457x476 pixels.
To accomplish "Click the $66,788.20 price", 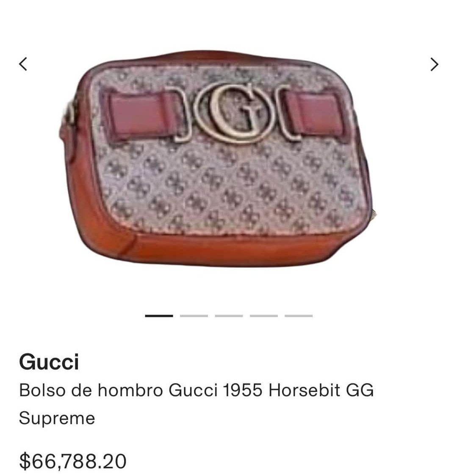I will pyautogui.click(x=72, y=462).
